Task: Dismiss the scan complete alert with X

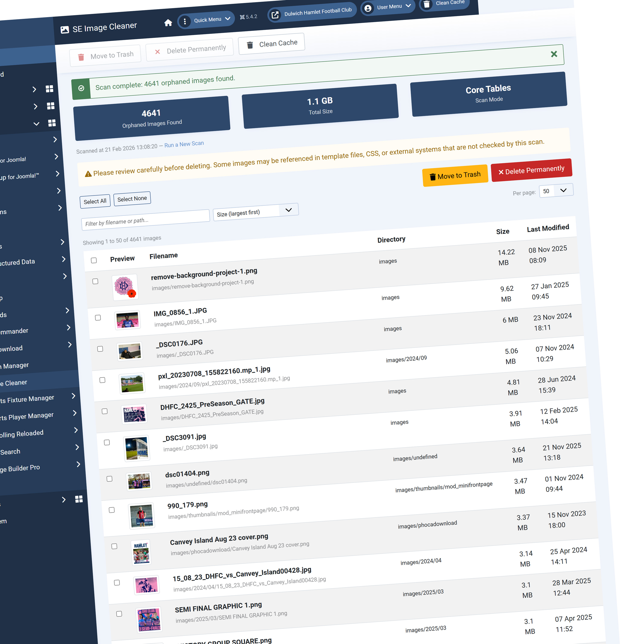Action: (554, 54)
